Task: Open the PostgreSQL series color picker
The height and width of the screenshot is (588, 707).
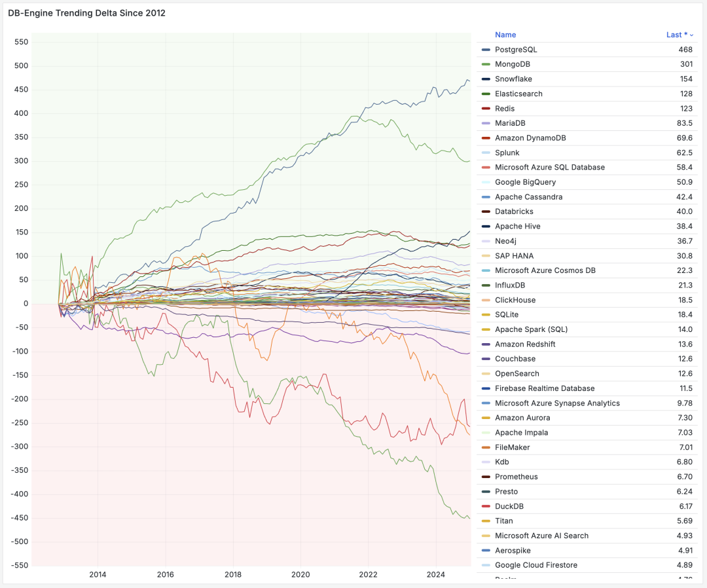Action: 486,50
